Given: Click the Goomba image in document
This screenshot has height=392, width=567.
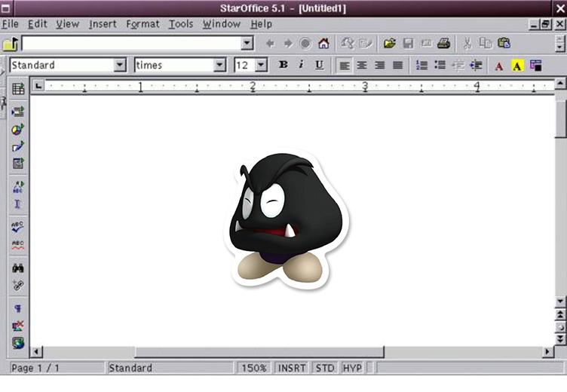Looking at the screenshot, I should (x=287, y=219).
